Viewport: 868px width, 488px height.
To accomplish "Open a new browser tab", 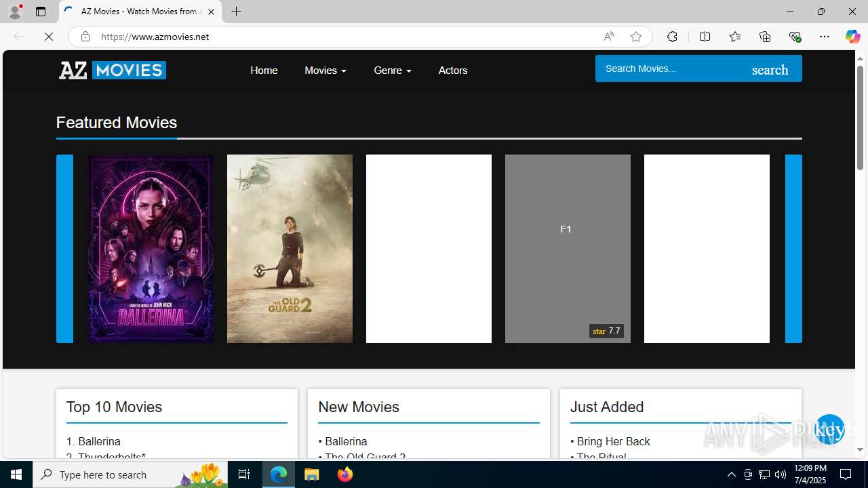I will [x=236, y=12].
